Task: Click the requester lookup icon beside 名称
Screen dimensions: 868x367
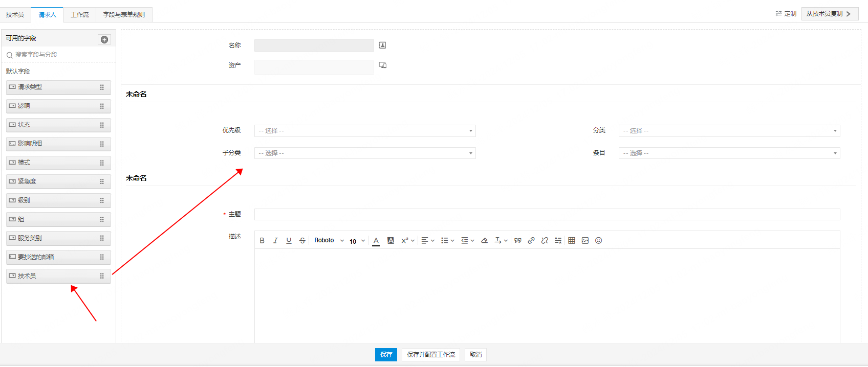Action: click(382, 45)
